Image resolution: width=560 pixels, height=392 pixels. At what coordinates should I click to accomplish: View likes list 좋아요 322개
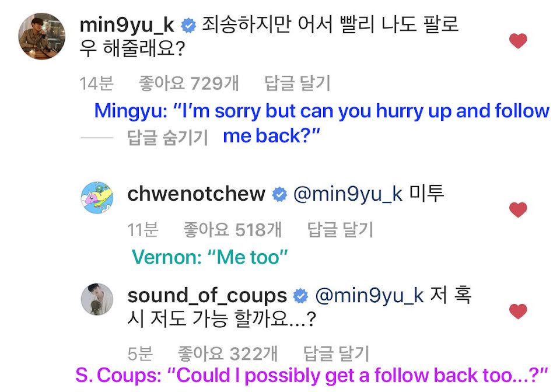tap(228, 353)
